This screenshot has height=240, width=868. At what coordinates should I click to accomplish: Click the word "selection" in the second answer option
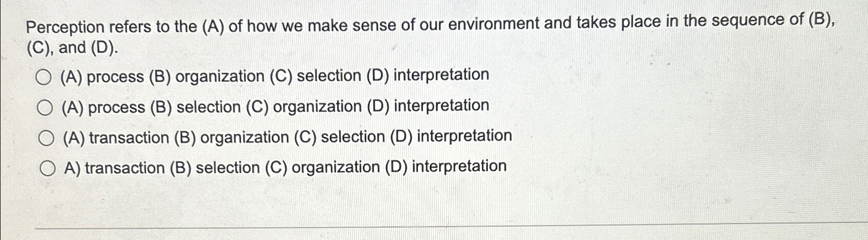[x=208, y=107]
